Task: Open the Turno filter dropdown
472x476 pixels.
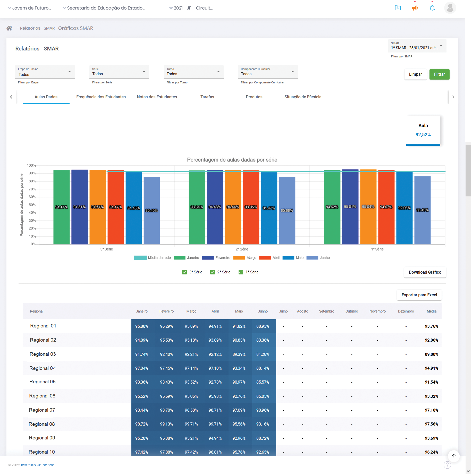Action: coord(194,72)
